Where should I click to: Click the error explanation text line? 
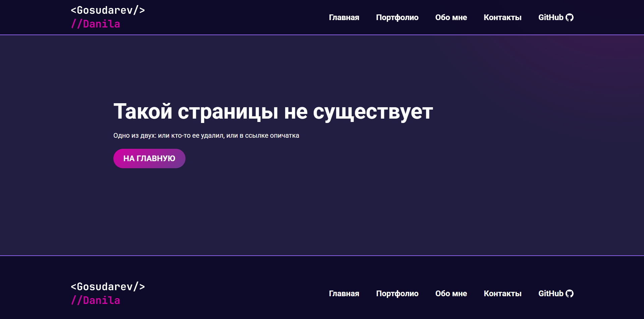[x=207, y=135]
